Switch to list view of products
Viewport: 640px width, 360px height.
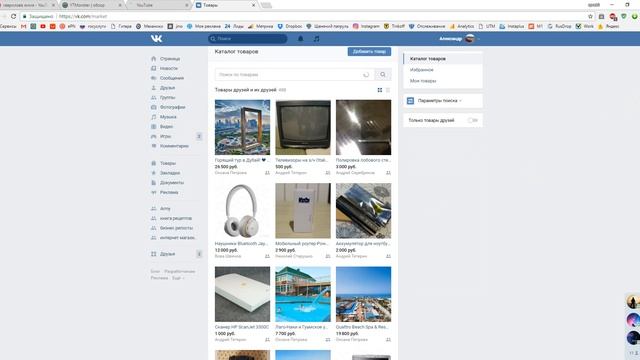pyautogui.click(x=388, y=90)
